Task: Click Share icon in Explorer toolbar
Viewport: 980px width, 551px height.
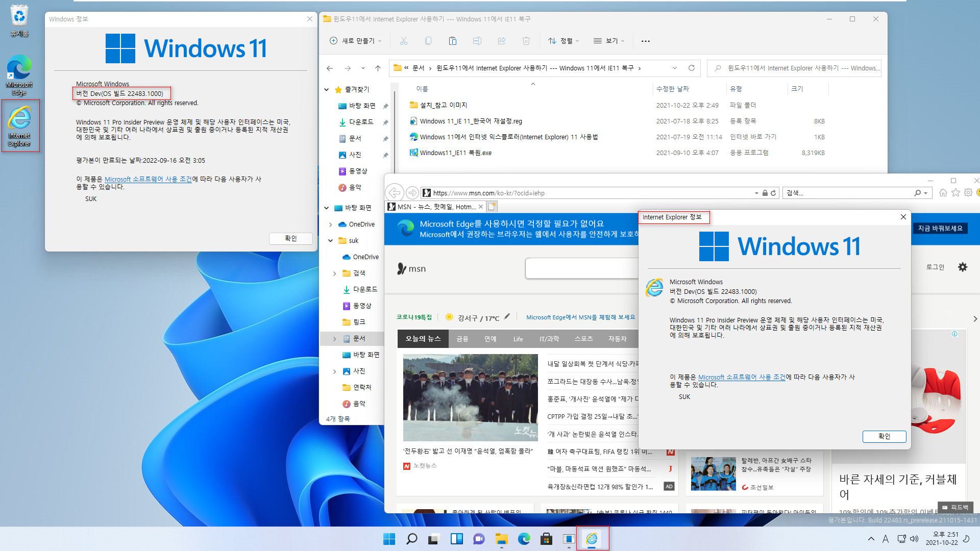Action: point(502,41)
